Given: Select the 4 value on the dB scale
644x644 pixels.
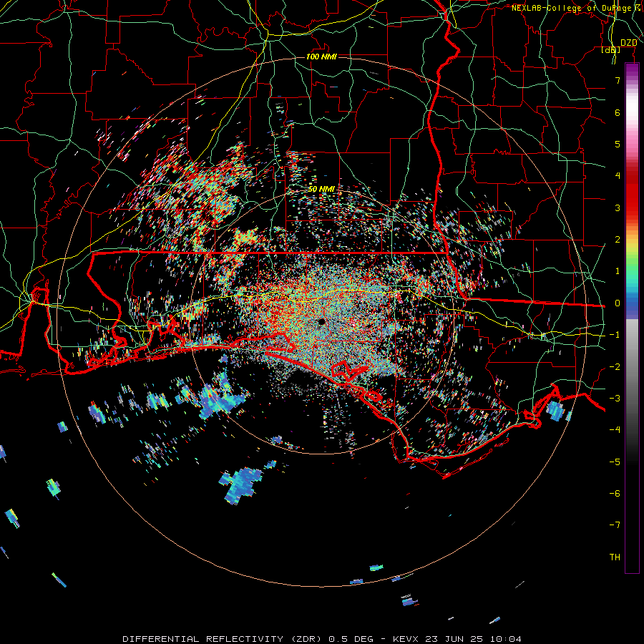Looking at the screenshot, I should 618,176.
